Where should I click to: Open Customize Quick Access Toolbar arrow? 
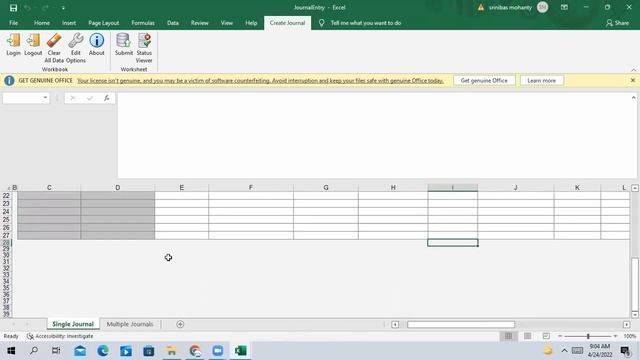coord(63,8)
